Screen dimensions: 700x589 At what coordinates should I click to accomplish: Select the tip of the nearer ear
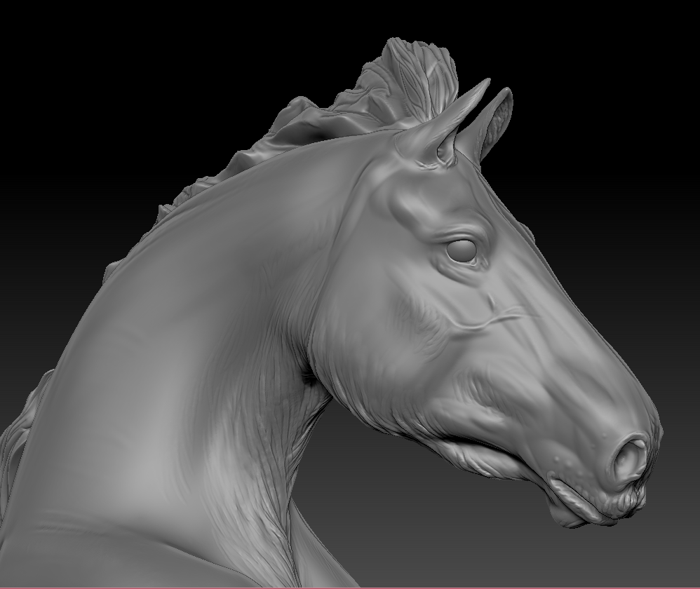[483, 84]
